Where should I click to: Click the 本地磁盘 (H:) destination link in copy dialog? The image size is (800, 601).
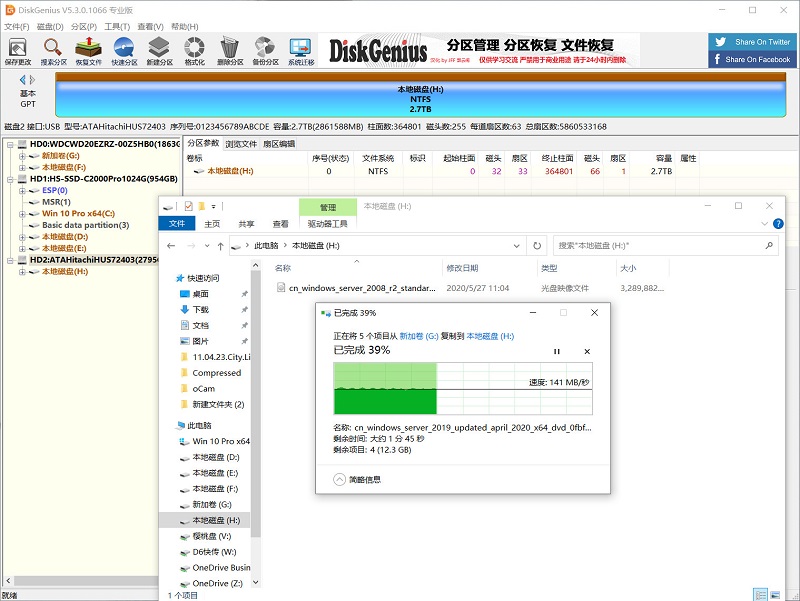[490, 336]
